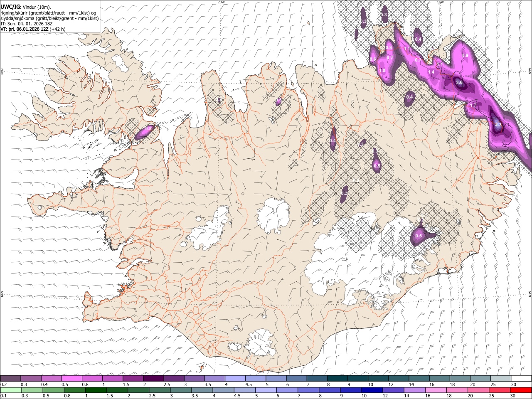Click the "1.7" precipitation value on the map
Viewport: 532px width, 399px height.
click(472, 106)
